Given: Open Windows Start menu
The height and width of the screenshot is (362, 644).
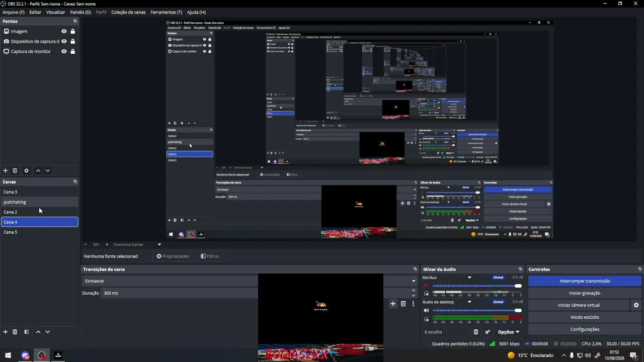Looking at the screenshot, I should tap(8, 355).
